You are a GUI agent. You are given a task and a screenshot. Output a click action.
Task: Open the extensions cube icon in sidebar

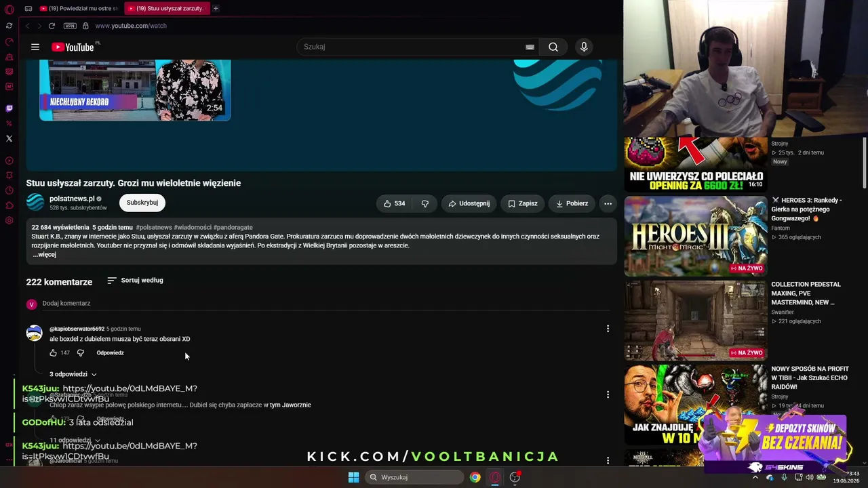coord(9,205)
